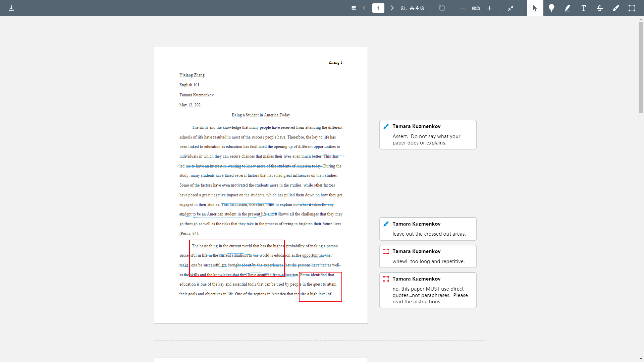The width and height of the screenshot is (644, 362).
Task: Select the area rectangle annotation tool
Action: pyautogui.click(x=632, y=8)
